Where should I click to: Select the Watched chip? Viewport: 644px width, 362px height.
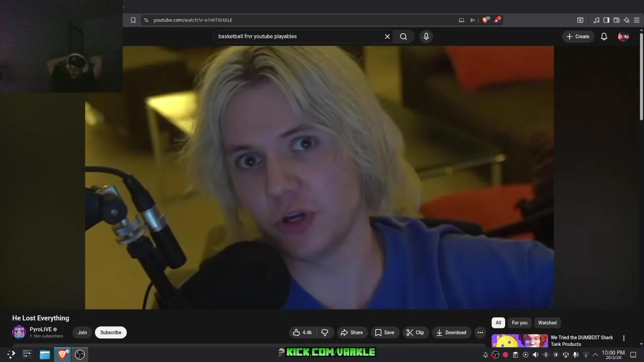click(x=547, y=323)
